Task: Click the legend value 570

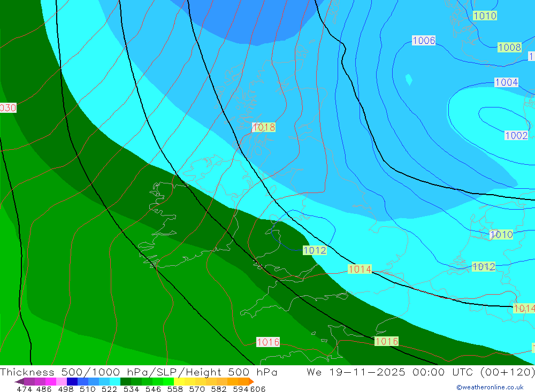Action: 197,389
